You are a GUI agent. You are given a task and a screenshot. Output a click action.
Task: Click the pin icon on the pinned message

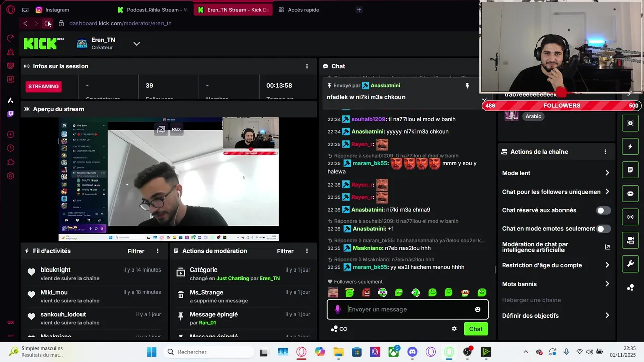[467, 86]
